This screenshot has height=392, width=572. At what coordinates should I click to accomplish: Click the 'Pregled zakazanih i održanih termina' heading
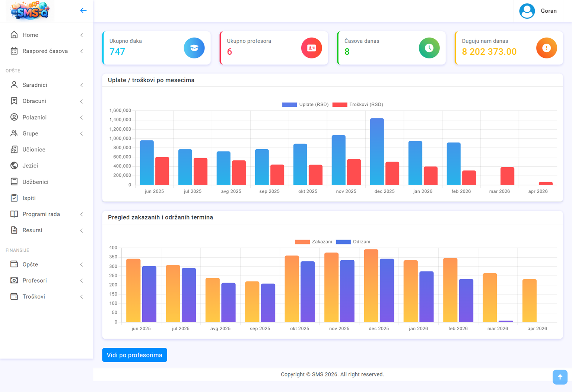[x=161, y=217]
